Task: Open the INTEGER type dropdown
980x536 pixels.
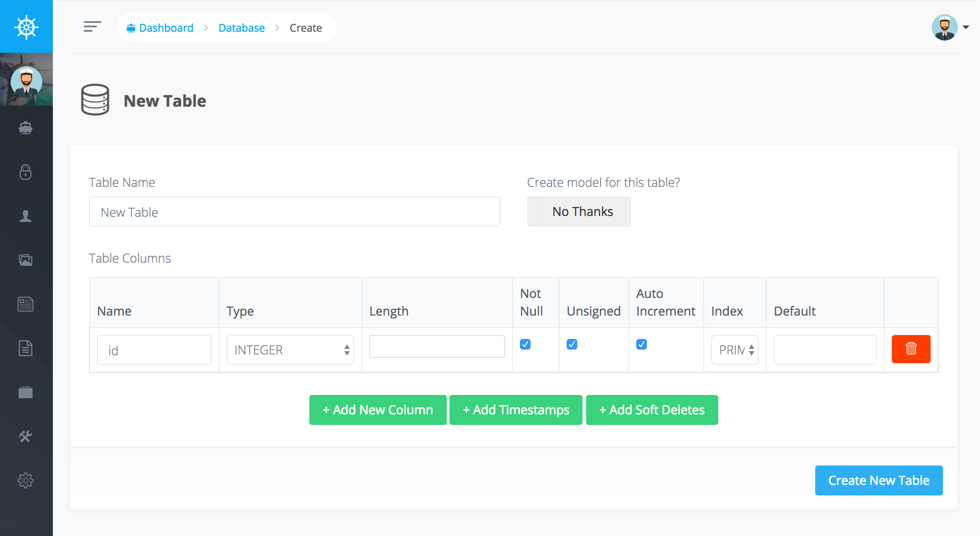Action: pyautogui.click(x=290, y=350)
